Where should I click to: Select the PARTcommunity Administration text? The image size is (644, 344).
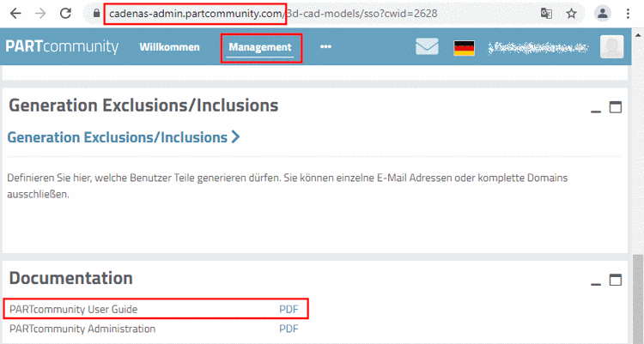pos(82,329)
